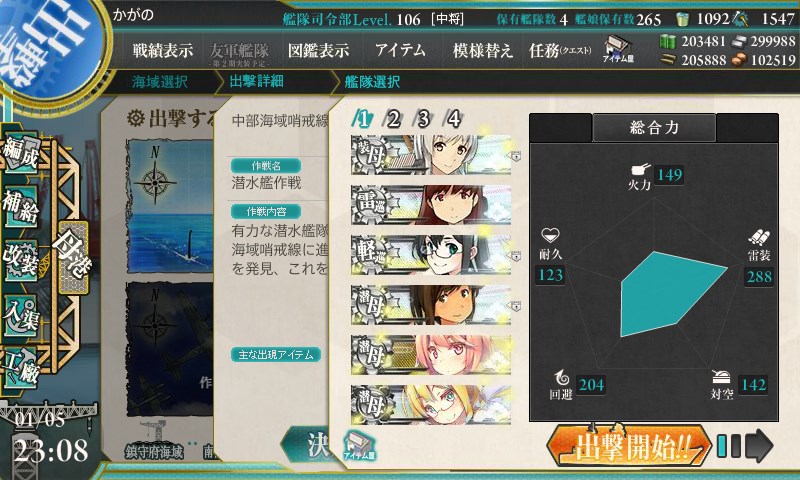
Task: Open the 補給 resupply menu icon
Action: 20,206
